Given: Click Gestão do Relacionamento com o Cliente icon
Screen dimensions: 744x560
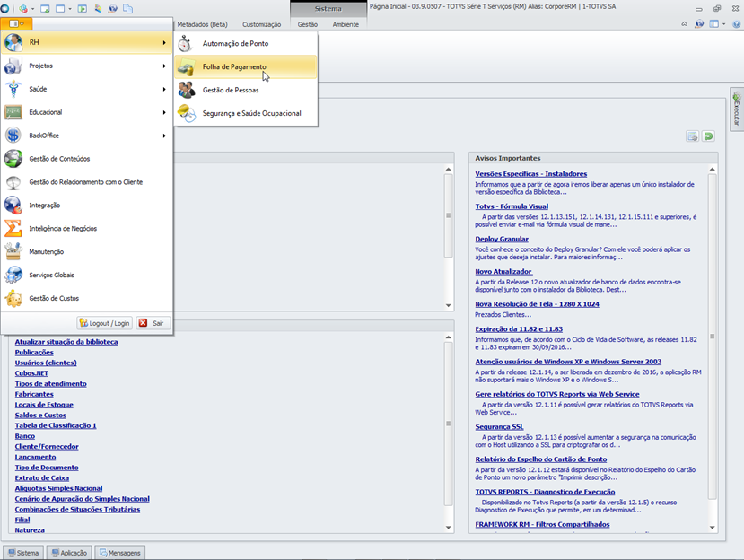Looking at the screenshot, I should (x=13, y=182).
